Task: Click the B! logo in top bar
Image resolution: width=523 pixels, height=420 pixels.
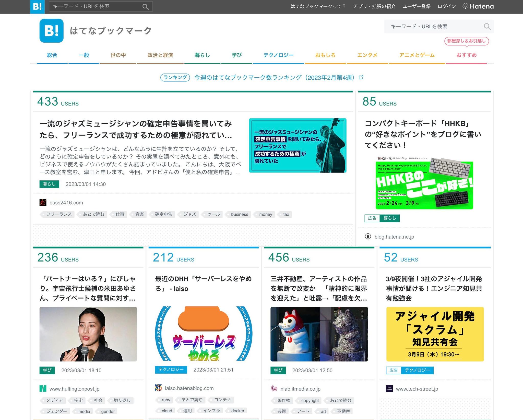Action: 37,7
